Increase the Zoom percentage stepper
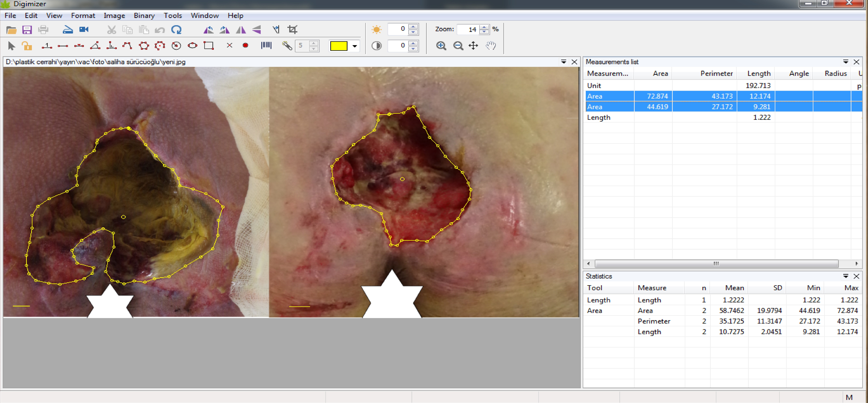 pyautogui.click(x=484, y=27)
